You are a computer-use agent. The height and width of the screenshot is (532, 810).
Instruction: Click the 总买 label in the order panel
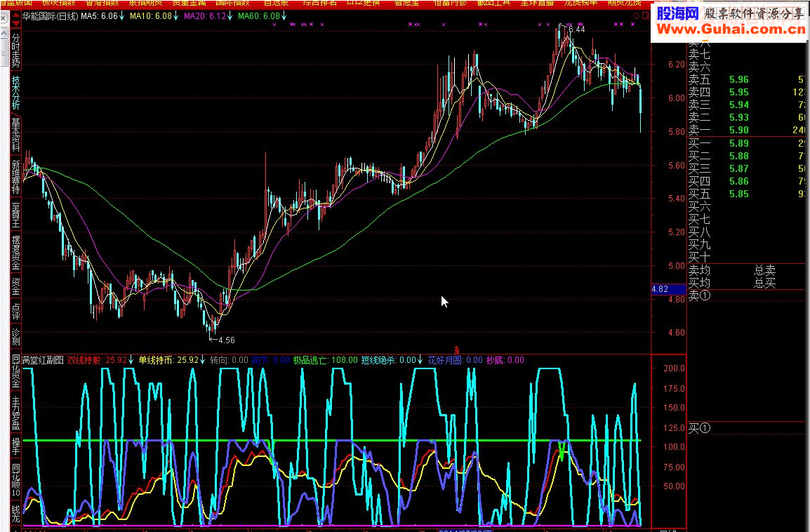coord(764,283)
